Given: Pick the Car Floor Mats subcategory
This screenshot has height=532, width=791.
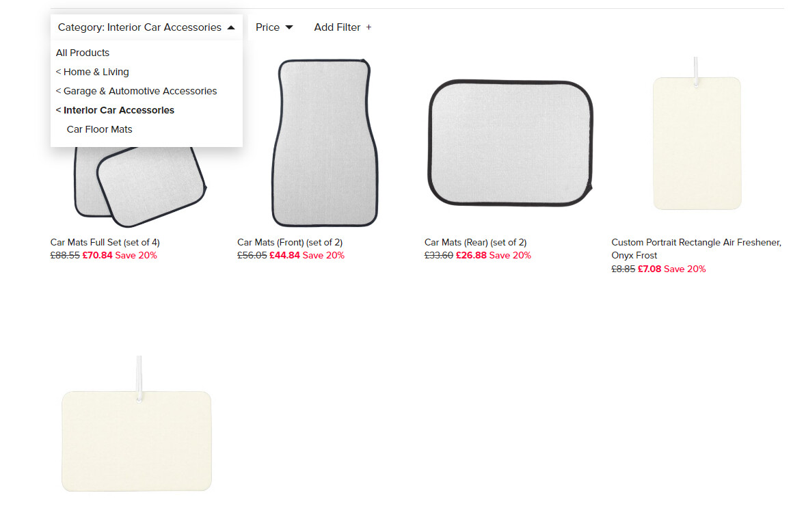Looking at the screenshot, I should [x=99, y=129].
